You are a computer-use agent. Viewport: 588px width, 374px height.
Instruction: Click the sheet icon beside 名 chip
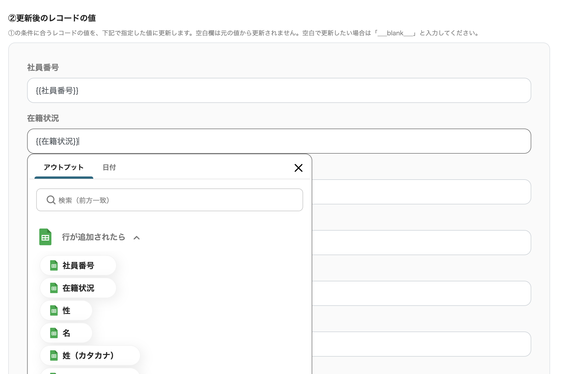click(x=54, y=333)
